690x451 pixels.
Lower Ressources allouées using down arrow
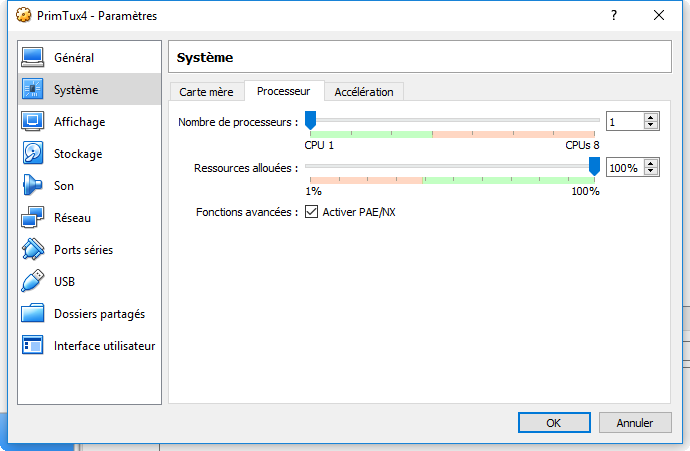click(x=651, y=171)
